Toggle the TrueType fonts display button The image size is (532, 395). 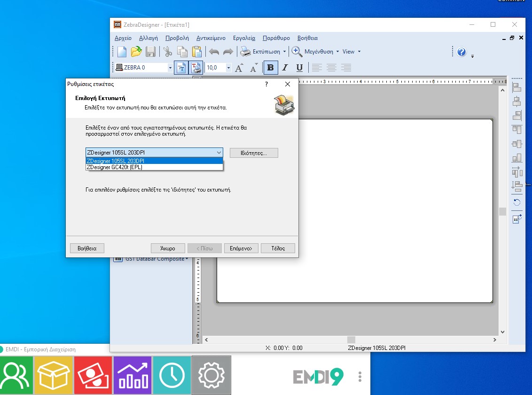[x=181, y=68]
